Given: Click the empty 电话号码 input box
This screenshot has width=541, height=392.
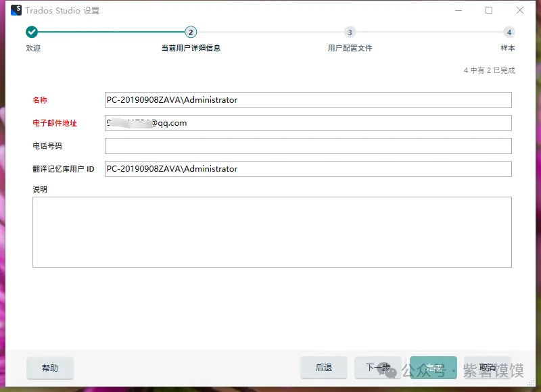Looking at the screenshot, I should click(x=308, y=146).
